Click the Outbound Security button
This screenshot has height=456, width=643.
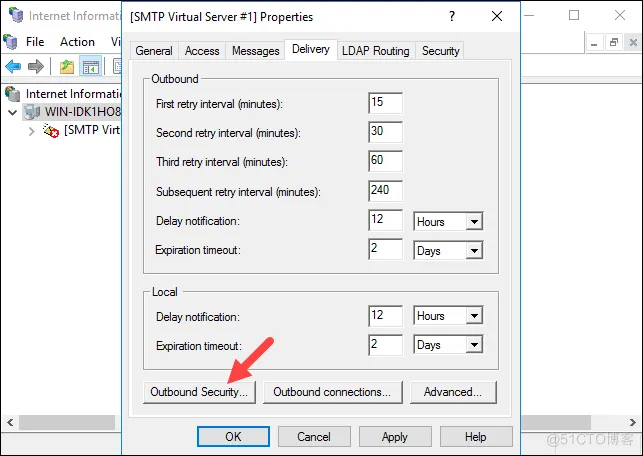click(x=199, y=392)
